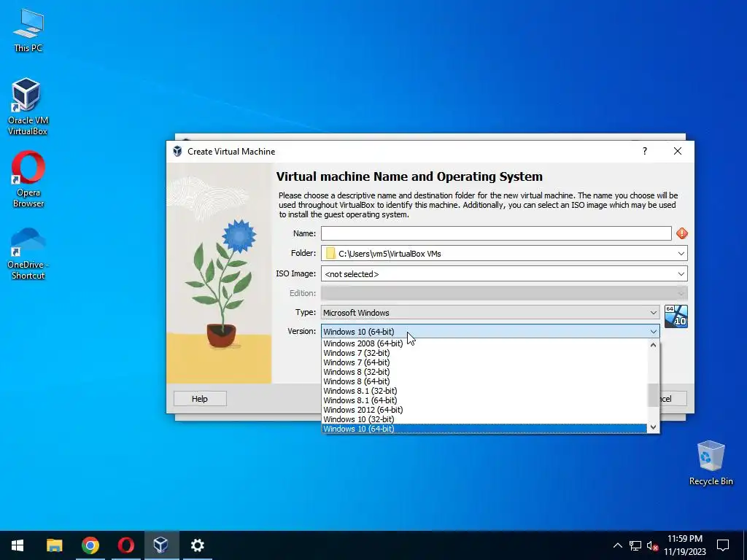This screenshot has width=747, height=560.
Task: Click the muted volume tray icon
Action: [652, 545]
